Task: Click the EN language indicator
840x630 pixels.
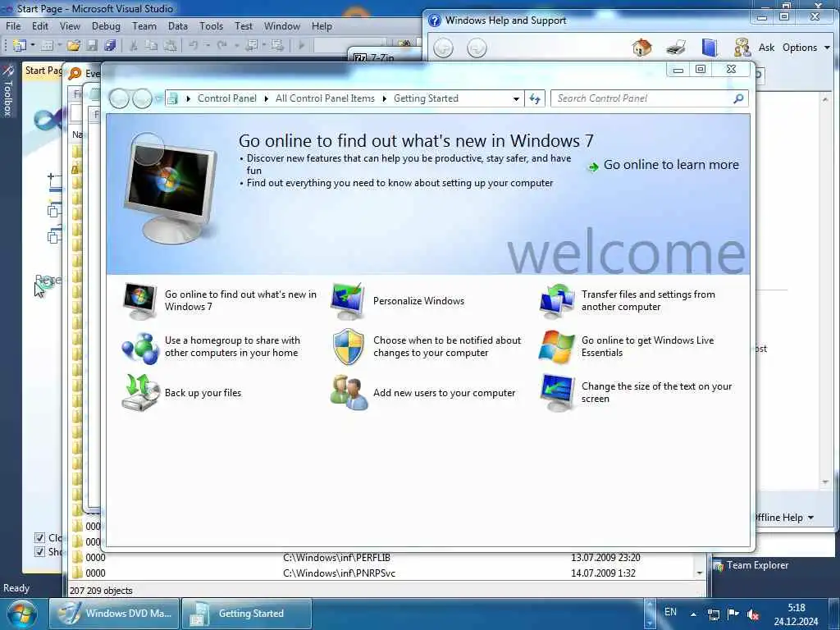Action: tap(670, 612)
